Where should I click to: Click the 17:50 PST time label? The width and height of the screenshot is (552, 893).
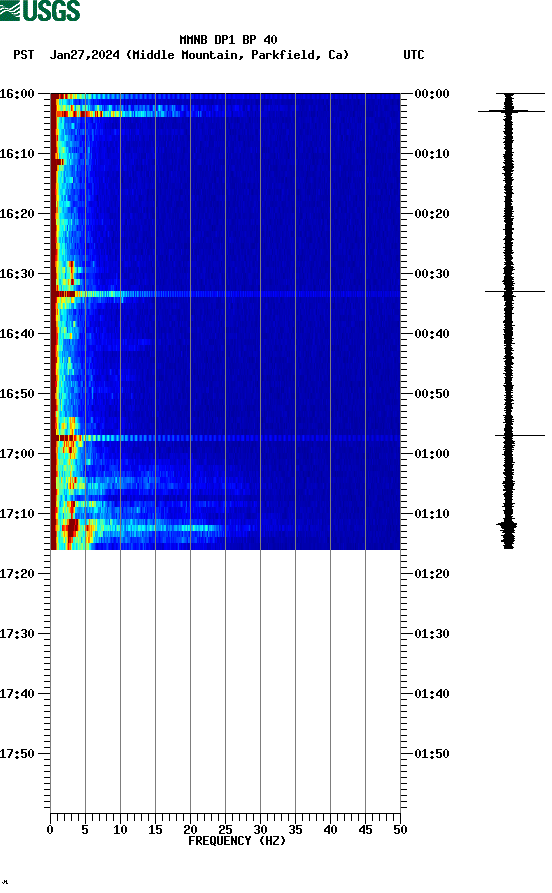coord(17,753)
